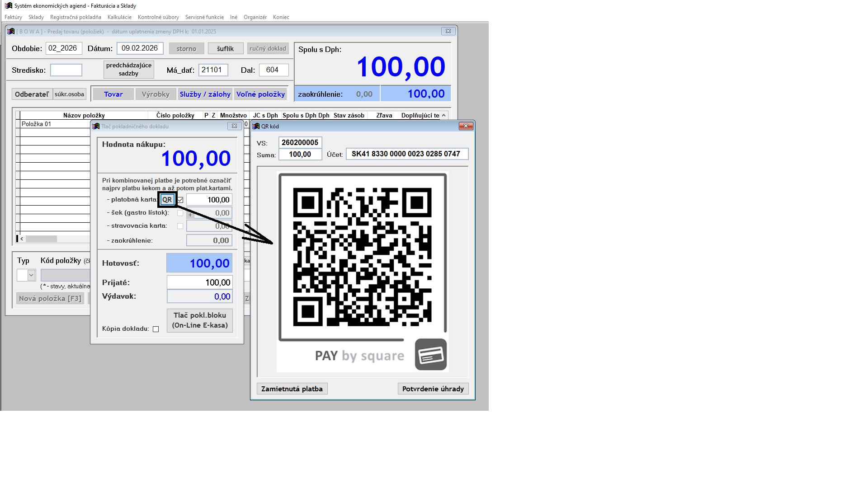Image resolution: width=868 pixels, height=488 pixels.
Task: Click the QR kód window title icon
Action: pos(256,127)
